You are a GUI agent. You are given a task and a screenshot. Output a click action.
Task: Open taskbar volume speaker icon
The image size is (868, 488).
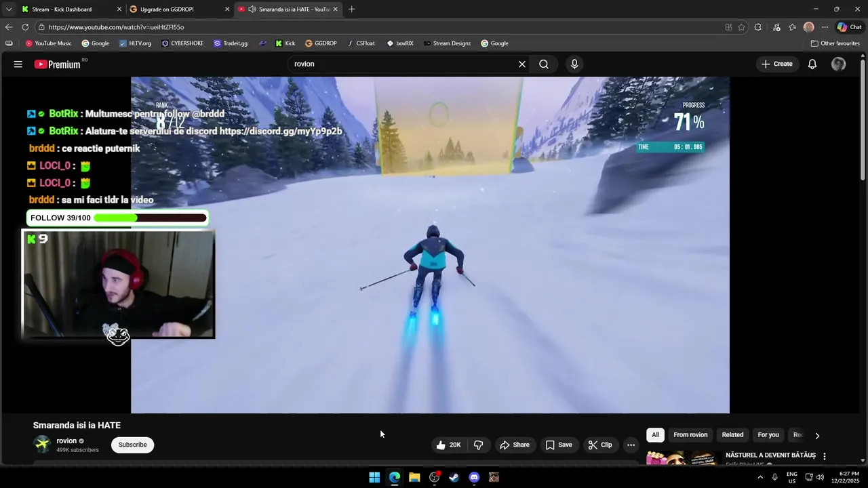click(820, 477)
